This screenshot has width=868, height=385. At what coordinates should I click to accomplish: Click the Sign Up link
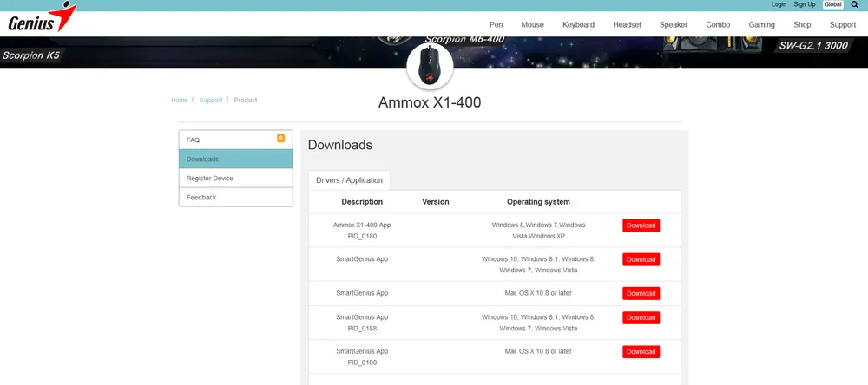pyautogui.click(x=805, y=5)
